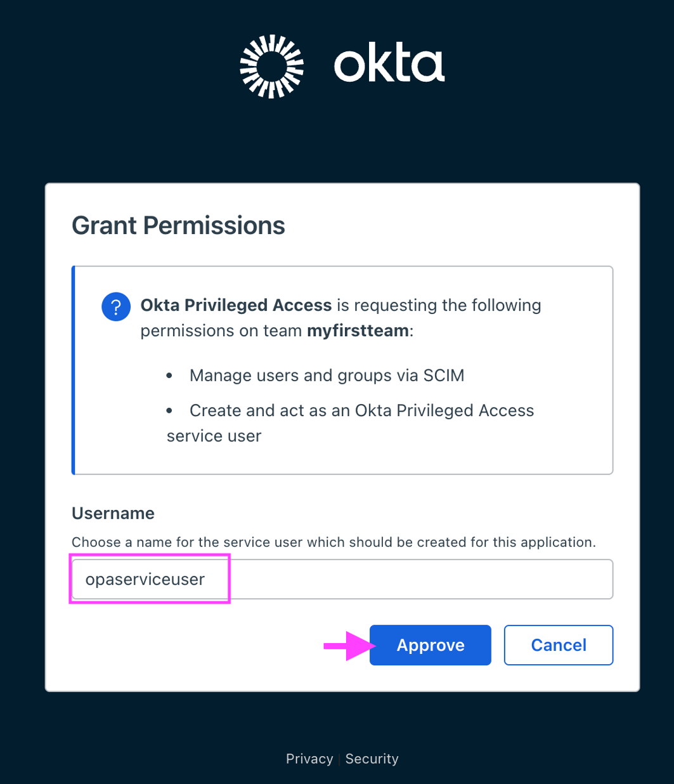The height and width of the screenshot is (784, 674).
Task: Click the Username section label
Action: 113,514
